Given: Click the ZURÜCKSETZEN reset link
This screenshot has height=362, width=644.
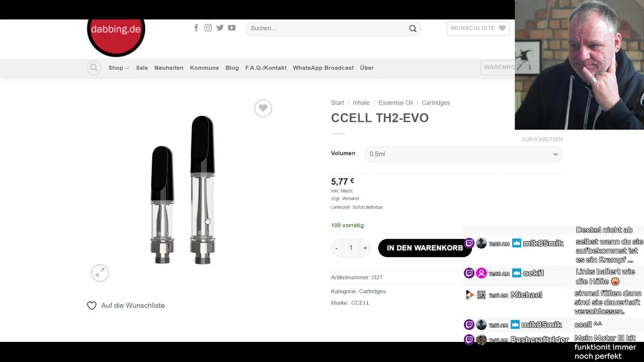Looking at the screenshot, I should [542, 139].
